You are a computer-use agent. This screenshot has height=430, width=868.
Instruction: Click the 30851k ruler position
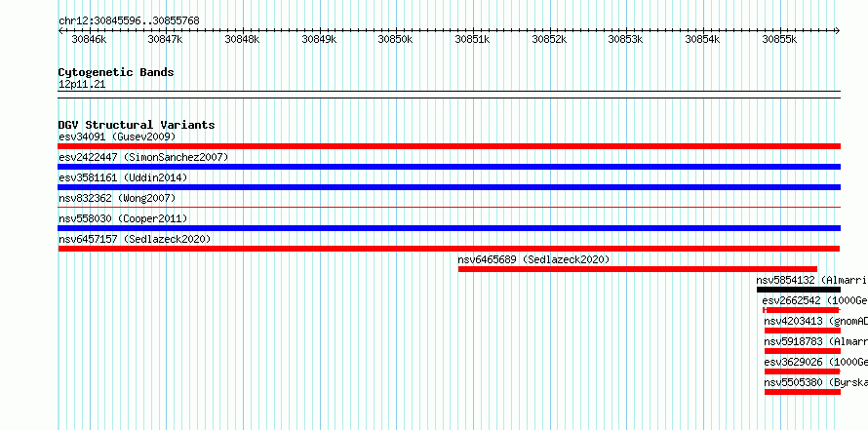point(472,39)
